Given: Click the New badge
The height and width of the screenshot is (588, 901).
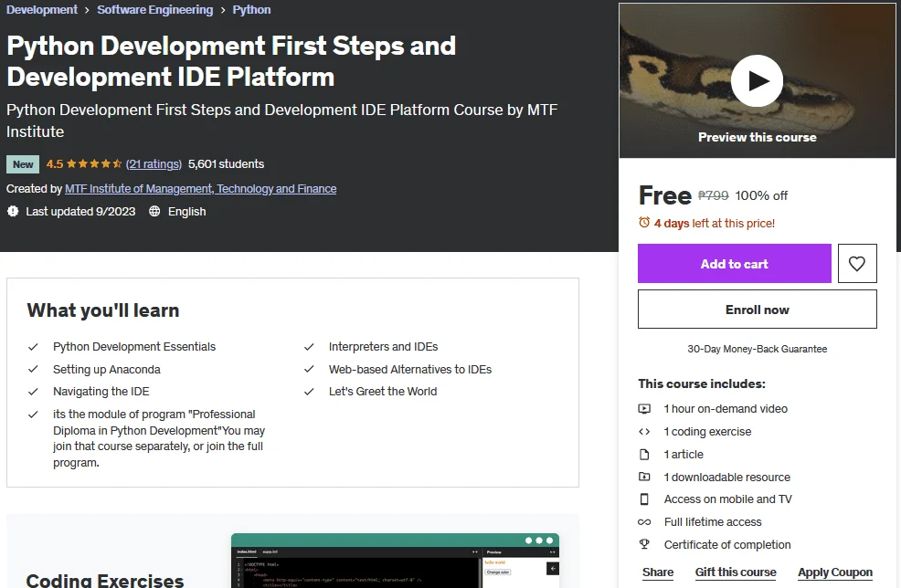Looking at the screenshot, I should (x=23, y=164).
